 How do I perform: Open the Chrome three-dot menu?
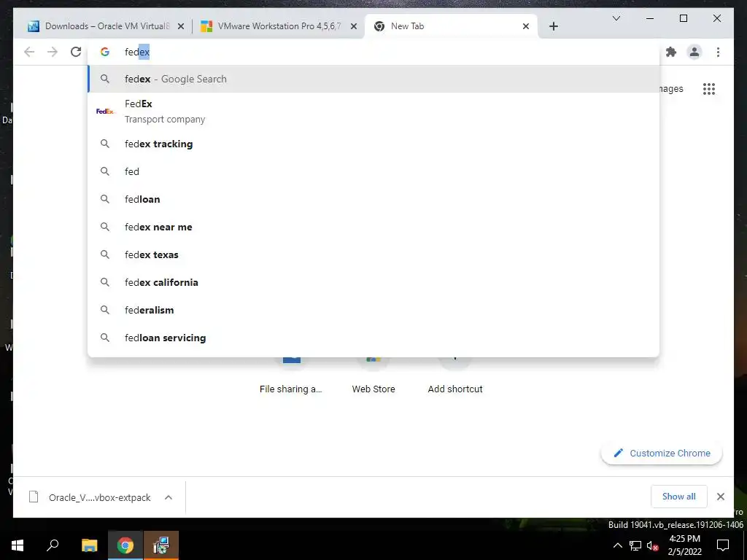[718, 52]
